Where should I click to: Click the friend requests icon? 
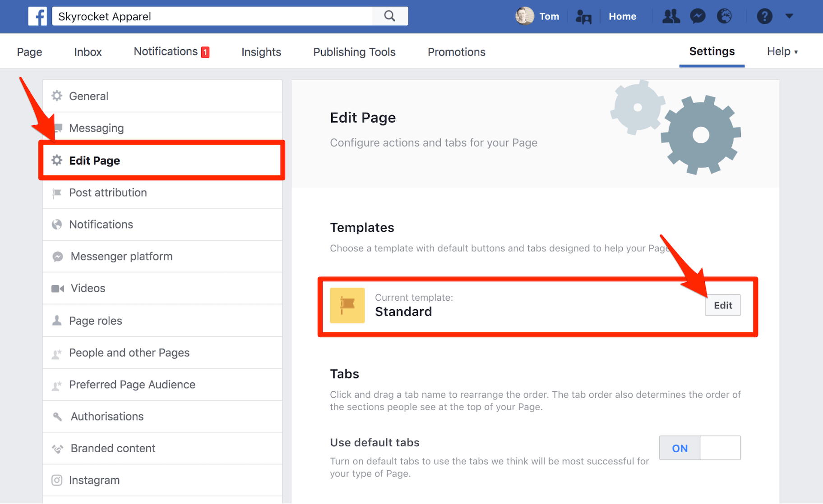[671, 16]
